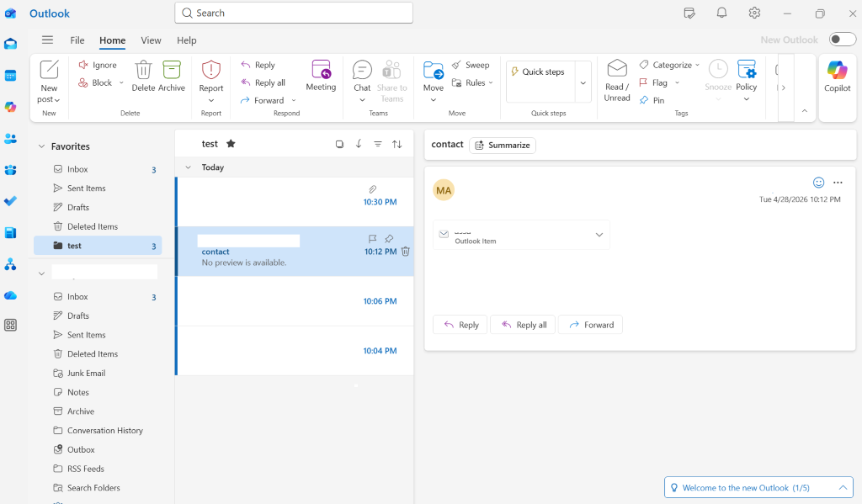Start a Teams Chat
The height and width of the screenshot is (504, 862).
click(x=362, y=70)
